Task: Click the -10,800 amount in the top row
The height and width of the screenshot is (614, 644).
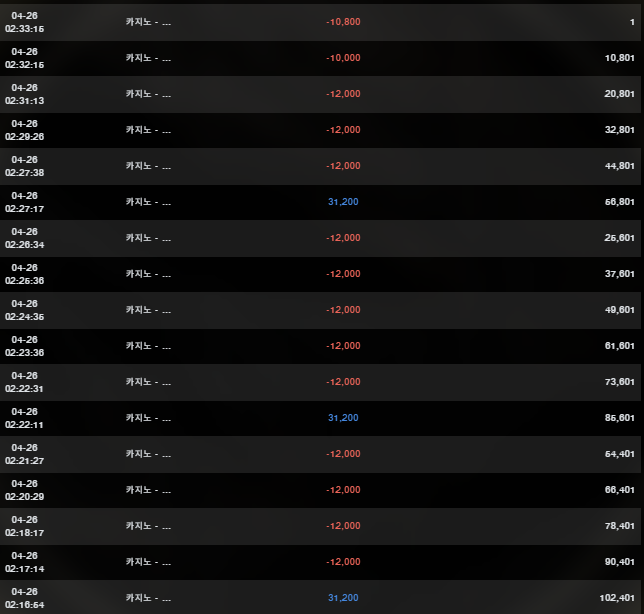Action: [343, 22]
